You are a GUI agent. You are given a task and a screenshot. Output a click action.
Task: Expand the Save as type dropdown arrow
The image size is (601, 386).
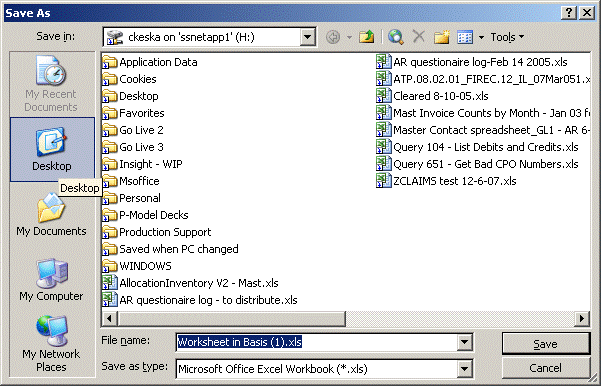(464, 369)
